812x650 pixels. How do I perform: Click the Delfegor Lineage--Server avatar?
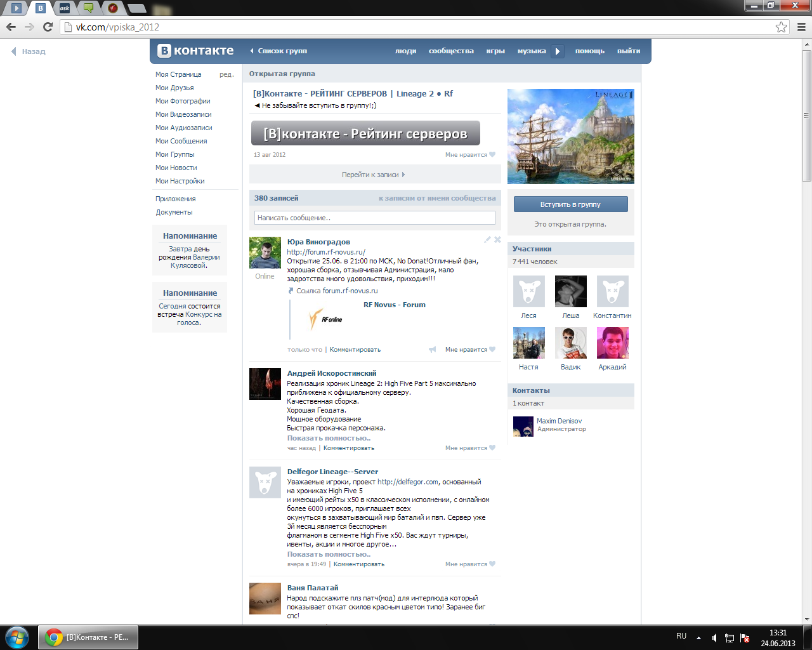click(265, 482)
